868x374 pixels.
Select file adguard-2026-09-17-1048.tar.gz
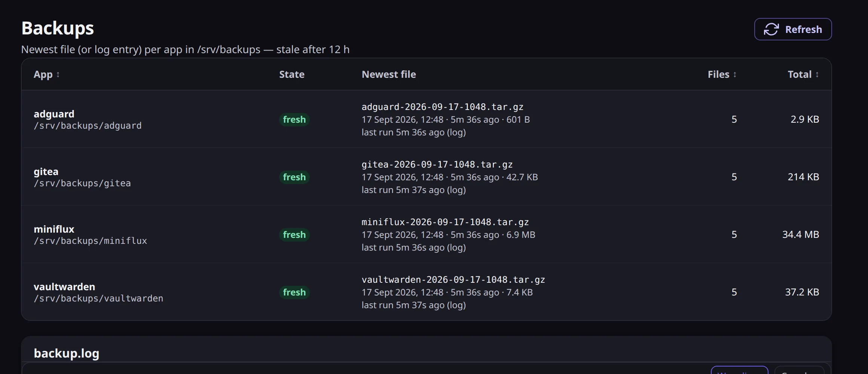click(x=442, y=107)
